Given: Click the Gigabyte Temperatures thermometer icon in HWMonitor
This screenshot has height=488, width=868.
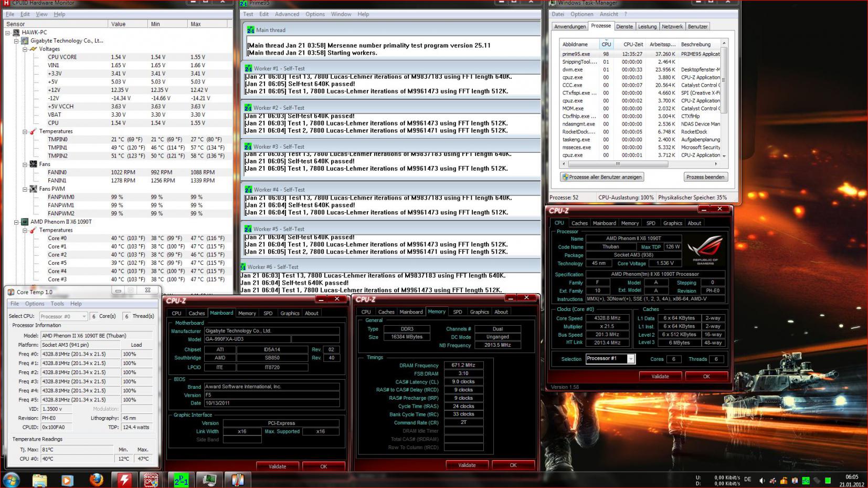Looking at the screenshot, I should (x=33, y=131).
